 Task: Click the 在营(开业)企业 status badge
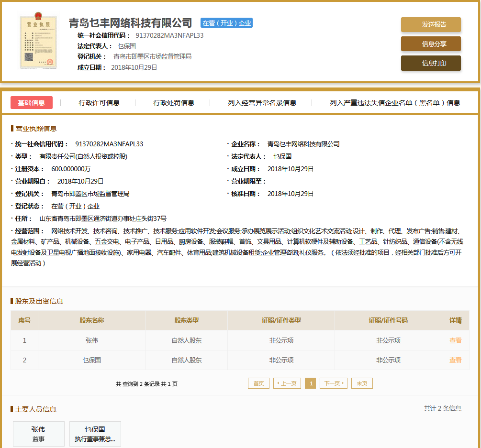(226, 23)
